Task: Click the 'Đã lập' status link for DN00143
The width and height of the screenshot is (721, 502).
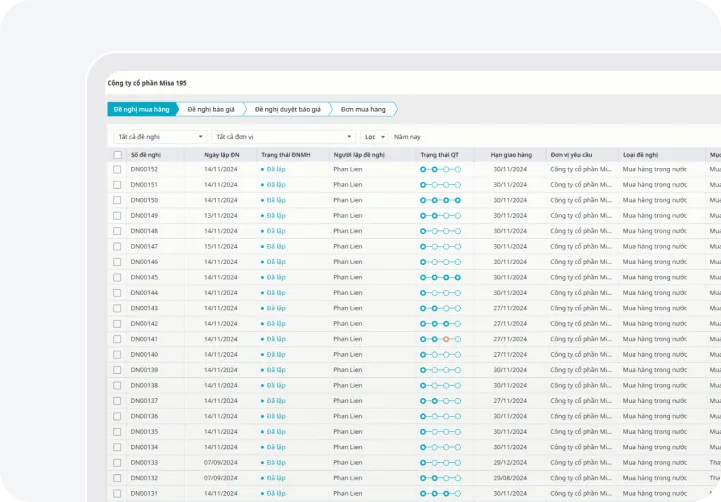Action: [275, 308]
